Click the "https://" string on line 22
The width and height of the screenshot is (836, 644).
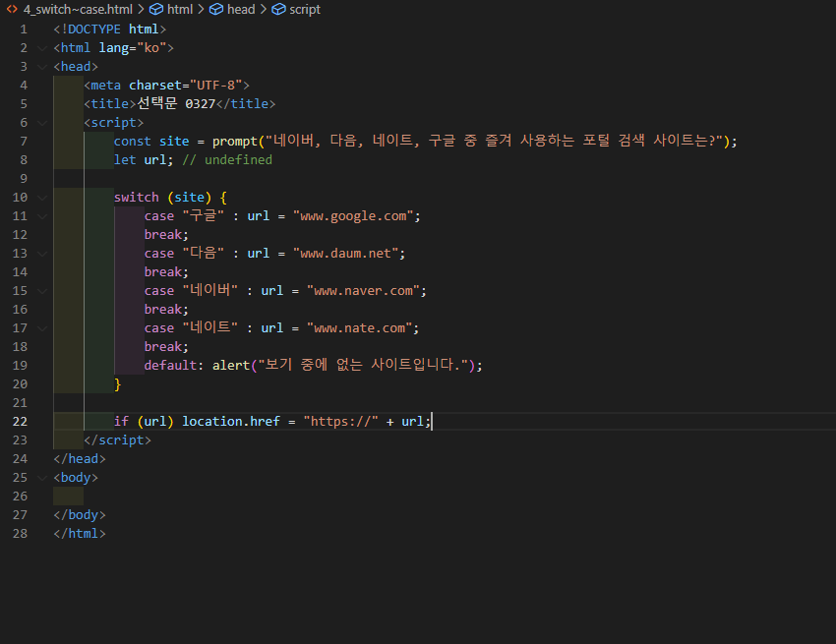pyautogui.click(x=340, y=421)
